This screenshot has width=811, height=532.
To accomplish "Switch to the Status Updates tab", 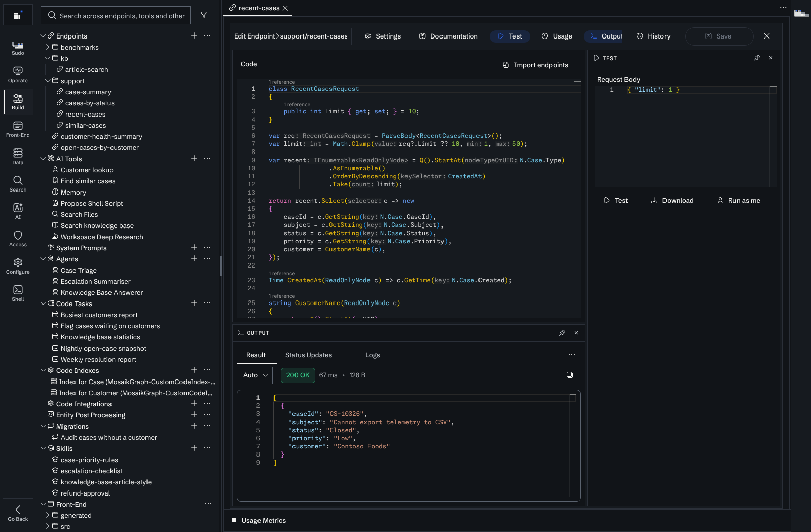I will [x=309, y=355].
